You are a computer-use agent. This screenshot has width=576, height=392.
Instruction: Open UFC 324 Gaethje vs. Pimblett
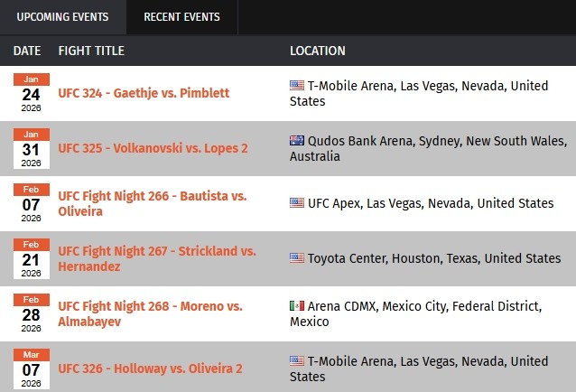(x=144, y=93)
